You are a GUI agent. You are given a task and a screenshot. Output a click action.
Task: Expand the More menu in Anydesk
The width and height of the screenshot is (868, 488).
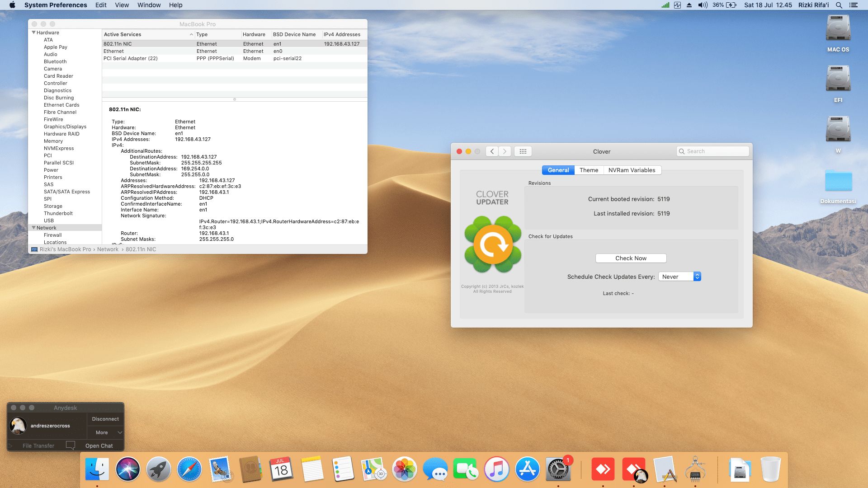pos(105,432)
